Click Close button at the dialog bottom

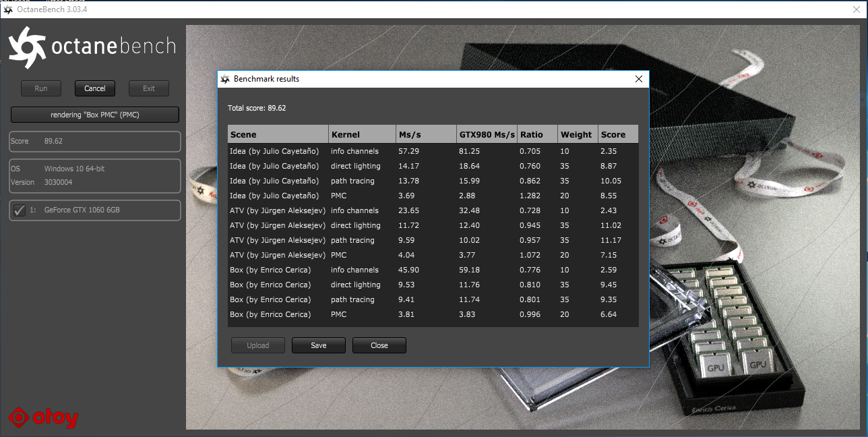(379, 345)
